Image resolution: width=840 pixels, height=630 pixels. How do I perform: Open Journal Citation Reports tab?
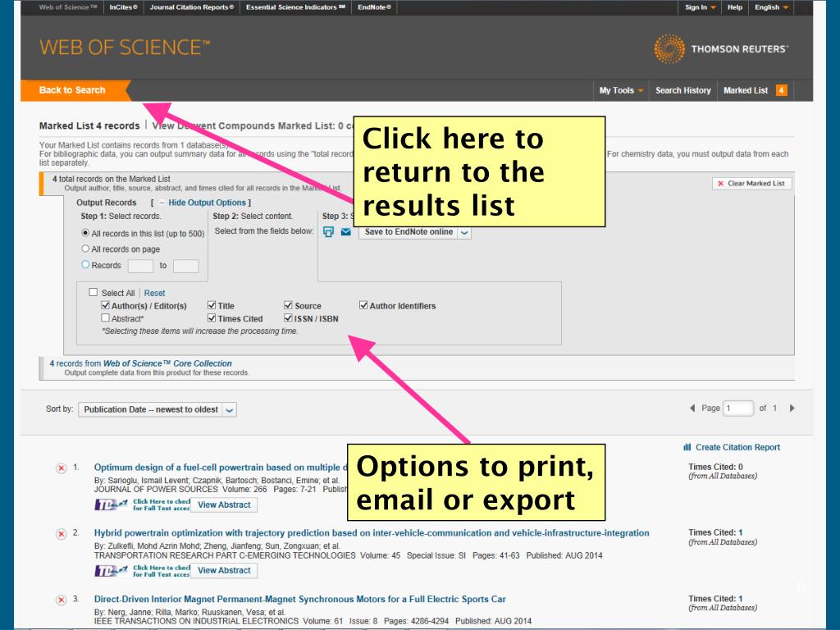tap(192, 7)
